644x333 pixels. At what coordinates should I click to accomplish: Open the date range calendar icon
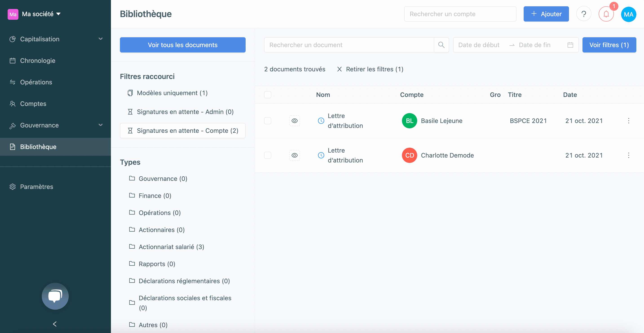[x=570, y=45]
